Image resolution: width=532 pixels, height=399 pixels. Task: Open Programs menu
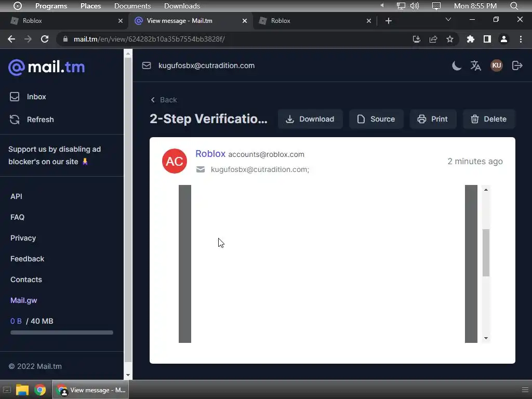[51, 6]
